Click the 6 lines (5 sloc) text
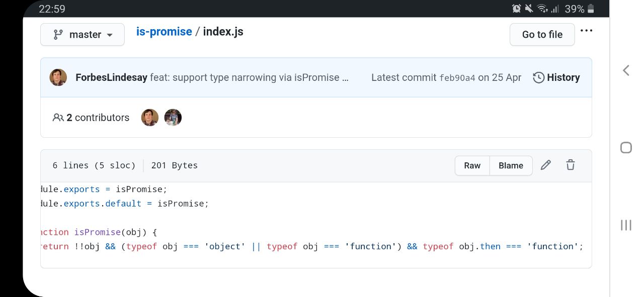The width and height of the screenshot is (644, 297). (x=94, y=165)
